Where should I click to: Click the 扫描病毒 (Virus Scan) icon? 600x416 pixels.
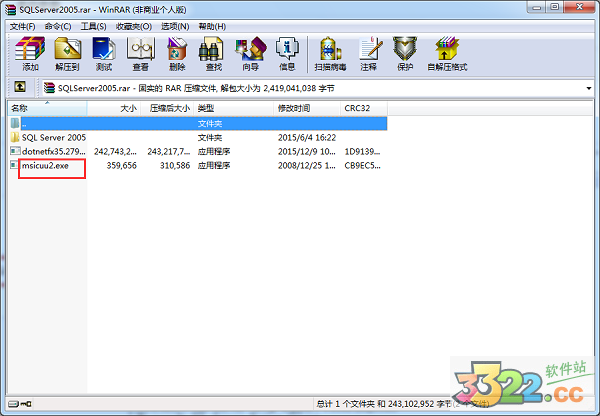coord(330,49)
